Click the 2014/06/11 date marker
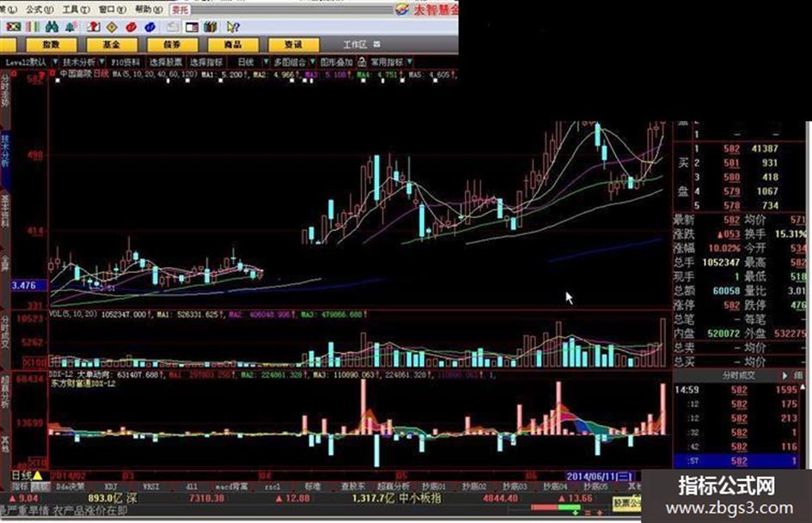This screenshot has height=523, width=812. tap(599, 476)
